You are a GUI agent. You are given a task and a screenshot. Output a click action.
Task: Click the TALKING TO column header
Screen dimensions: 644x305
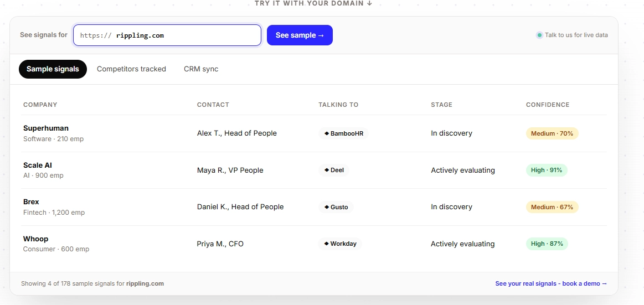[x=338, y=105]
